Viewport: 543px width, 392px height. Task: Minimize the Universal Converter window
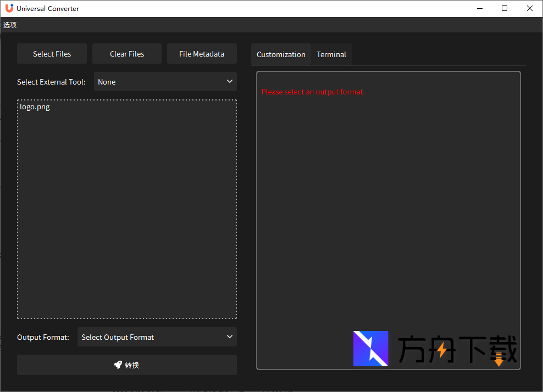pos(480,8)
